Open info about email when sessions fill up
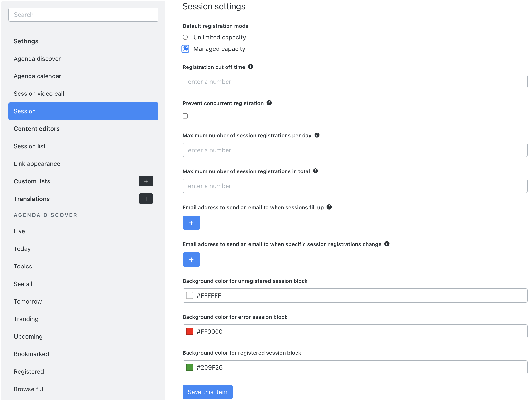The image size is (532, 400). [x=329, y=207]
